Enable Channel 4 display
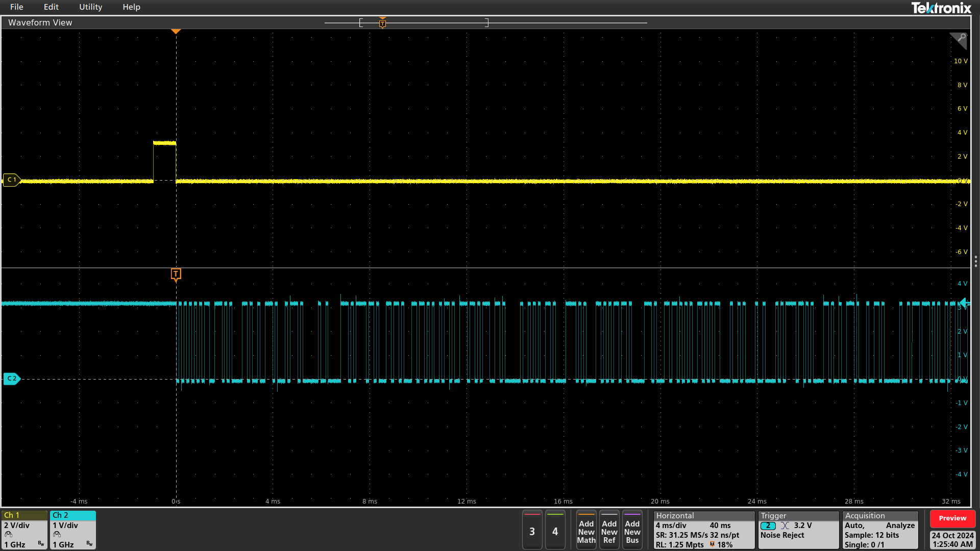Image resolution: width=980 pixels, height=551 pixels. [x=555, y=531]
